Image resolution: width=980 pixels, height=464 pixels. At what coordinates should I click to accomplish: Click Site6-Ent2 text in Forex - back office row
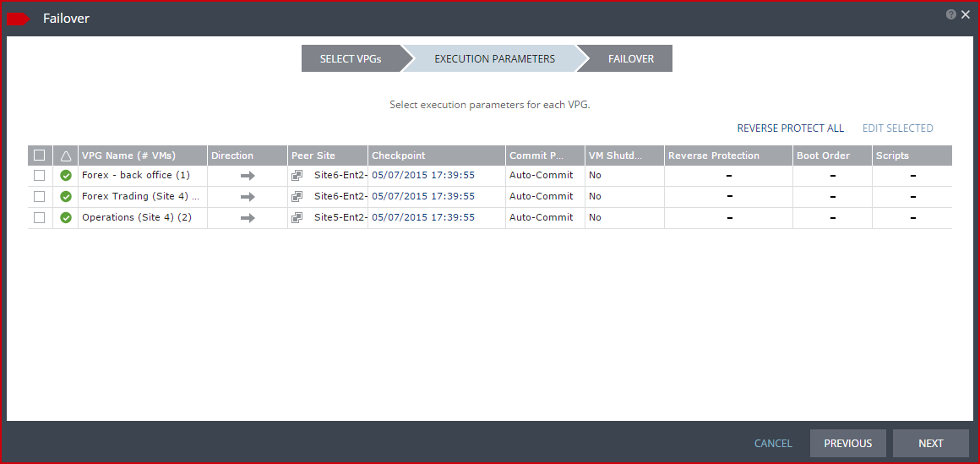(340, 175)
